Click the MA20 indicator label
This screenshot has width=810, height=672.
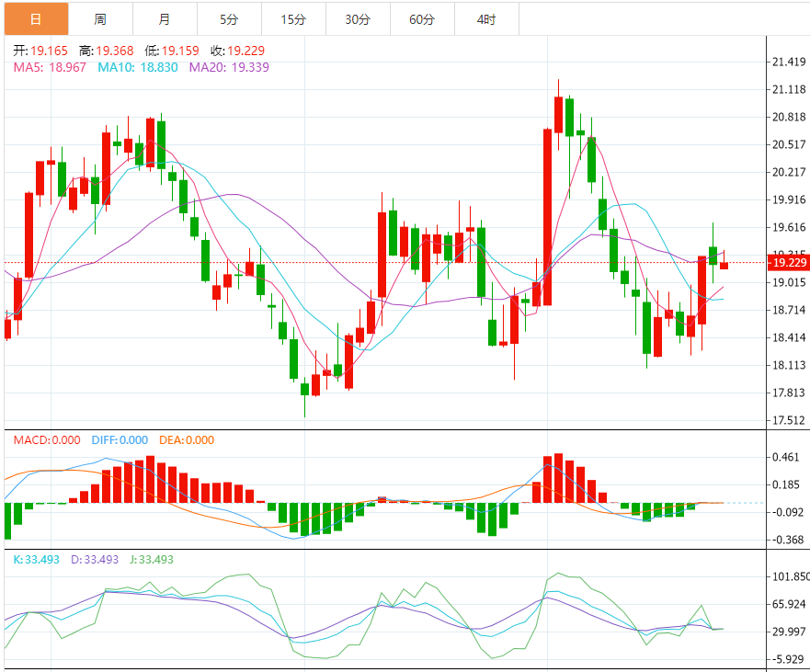(x=229, y=67)
